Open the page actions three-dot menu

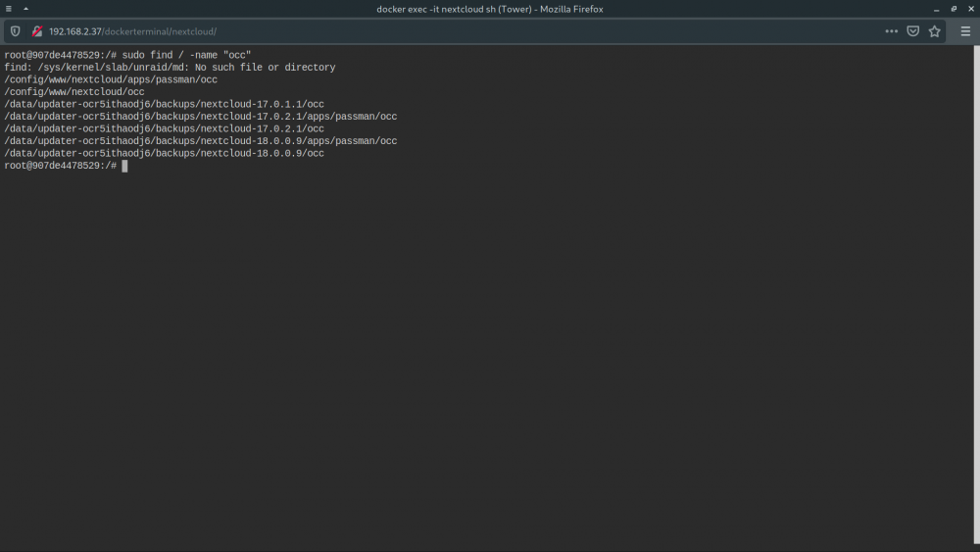(891, 31)
